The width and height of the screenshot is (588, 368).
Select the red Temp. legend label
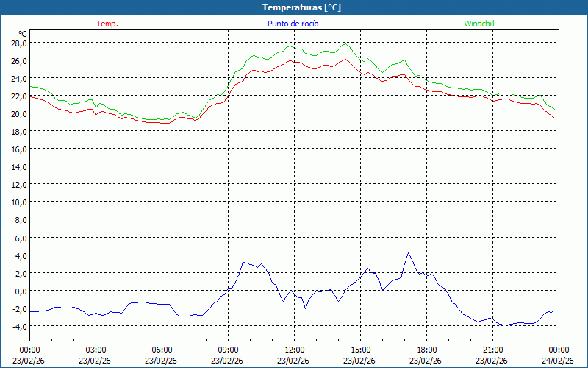tap(107, 24)
